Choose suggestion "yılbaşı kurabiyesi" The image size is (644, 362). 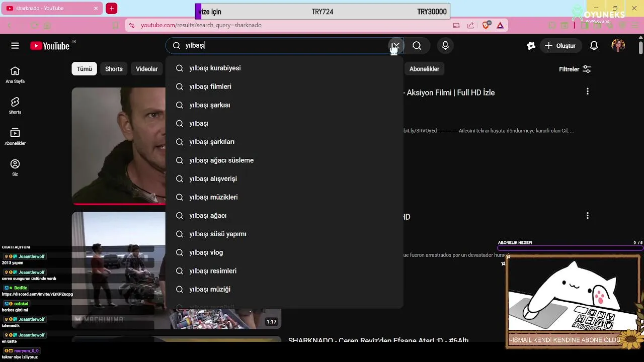pos(284,68)
